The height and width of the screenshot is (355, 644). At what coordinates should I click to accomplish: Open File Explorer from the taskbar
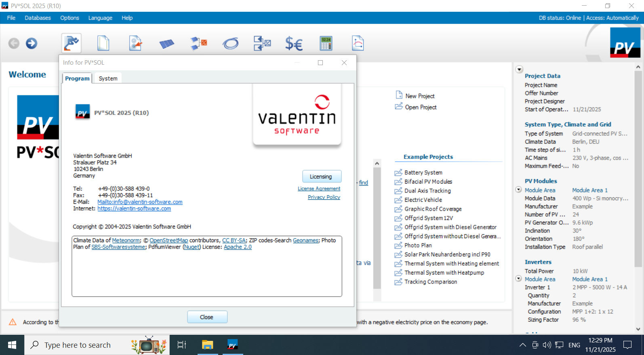tap(207, 345)
